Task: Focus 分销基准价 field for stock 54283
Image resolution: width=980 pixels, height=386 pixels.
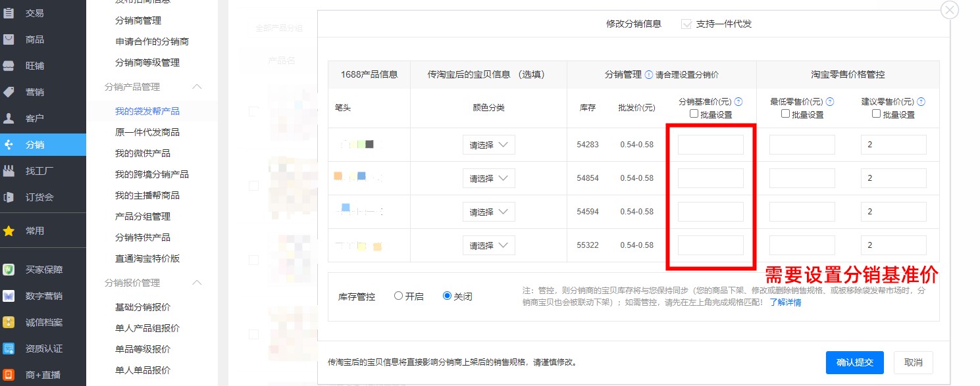Action: coord(711,145)
